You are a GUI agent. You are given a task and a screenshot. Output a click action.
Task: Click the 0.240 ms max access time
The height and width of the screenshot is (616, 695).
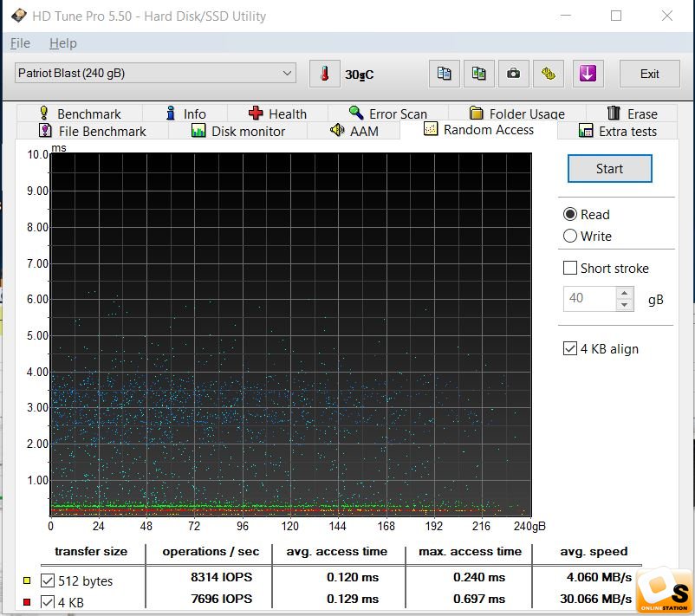[x=479, y=577]
